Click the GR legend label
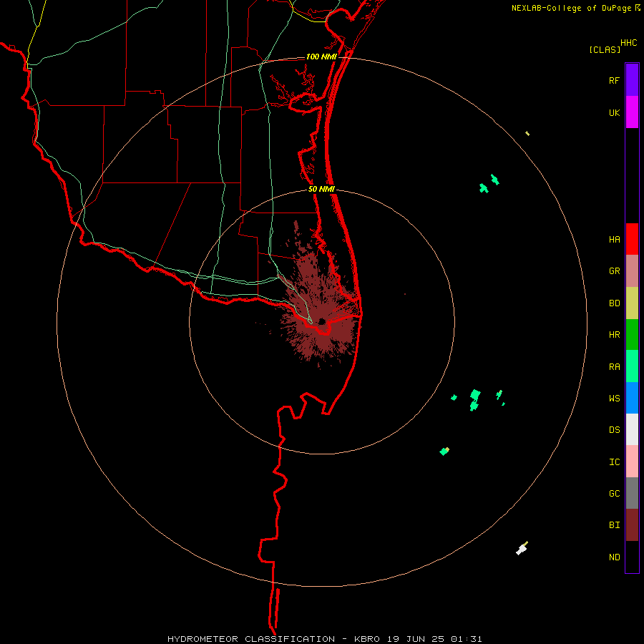This screenshot has width=644, height=644. (614, 271)
